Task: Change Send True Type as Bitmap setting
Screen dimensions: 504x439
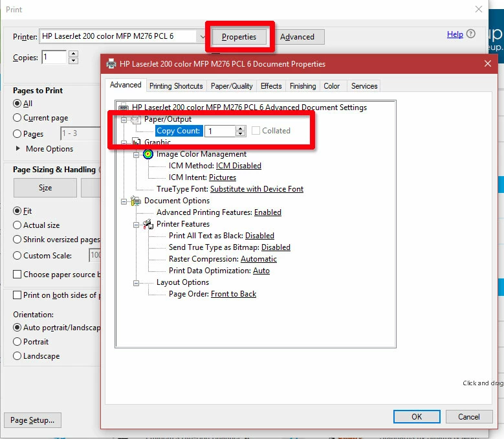Action: point(276,247)
